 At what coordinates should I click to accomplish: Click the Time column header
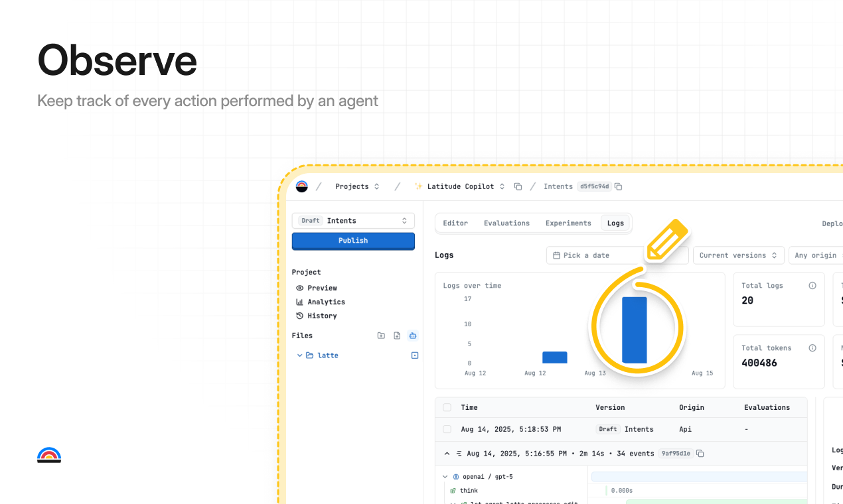click(x=469, y=407)
